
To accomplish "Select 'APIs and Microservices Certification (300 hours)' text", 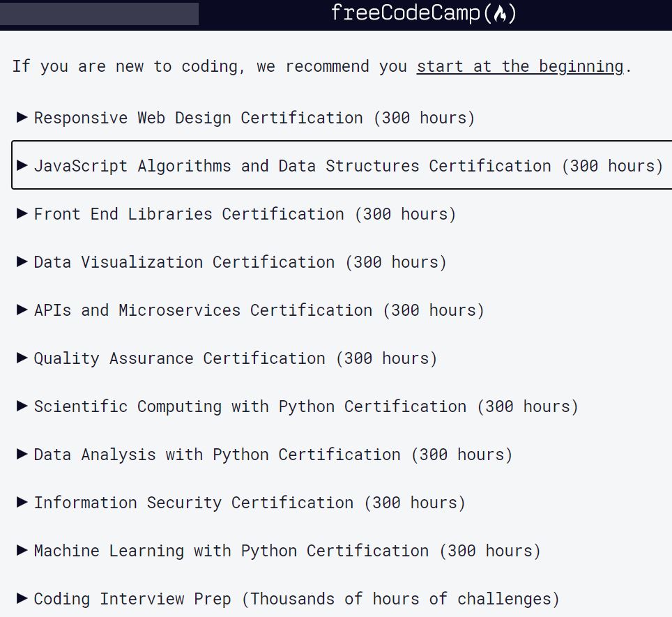I will (259, 310).
